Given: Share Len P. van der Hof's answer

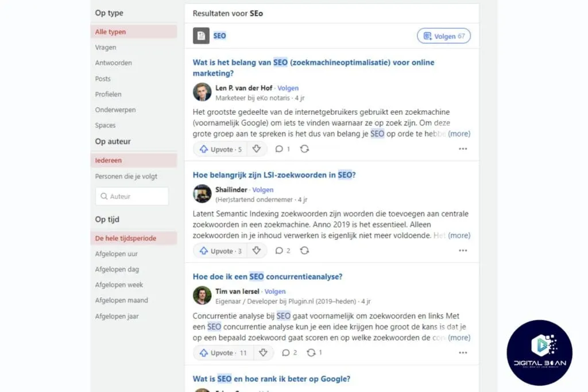Looking at the screenshot, I should click(x=304, y=149).
